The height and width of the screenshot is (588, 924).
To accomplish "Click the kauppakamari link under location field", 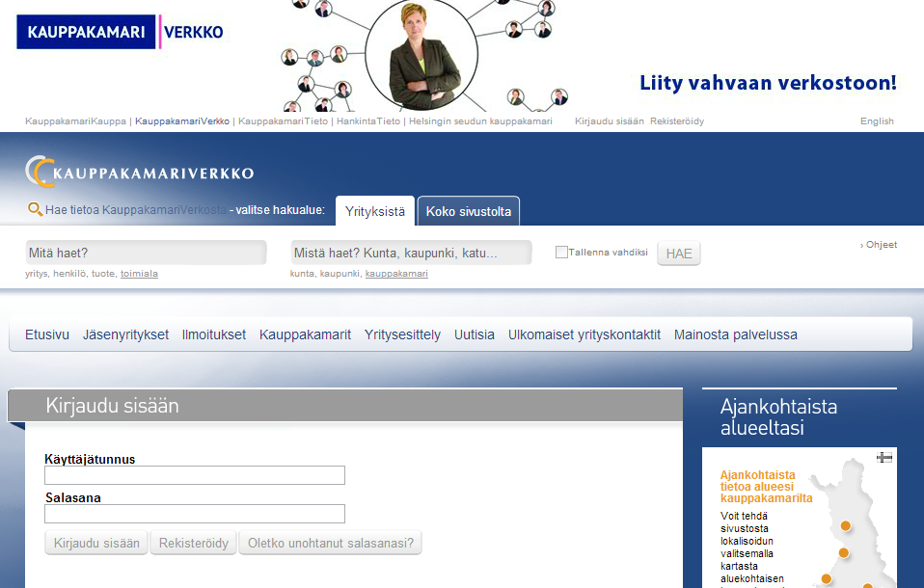I will click(x=396, y=274).
